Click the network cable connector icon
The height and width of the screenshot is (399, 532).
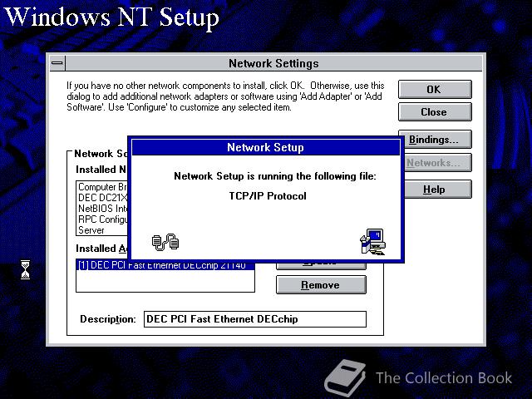click(x=165, y=242)
